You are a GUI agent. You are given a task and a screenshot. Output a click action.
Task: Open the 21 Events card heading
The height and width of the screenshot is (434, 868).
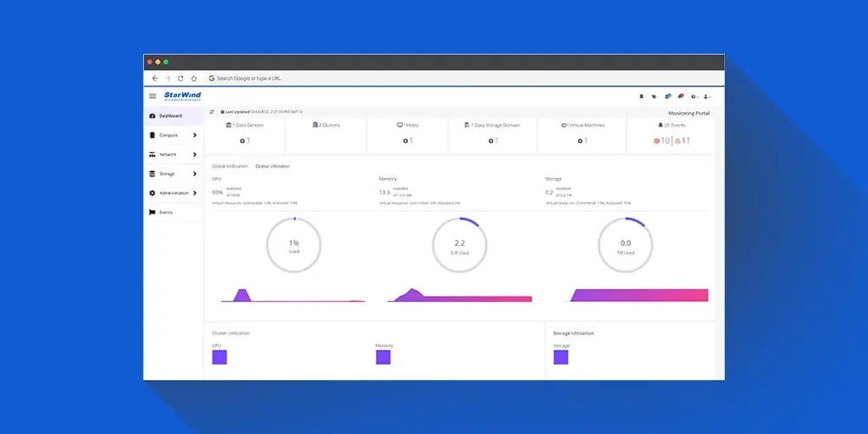click(672, 125)
